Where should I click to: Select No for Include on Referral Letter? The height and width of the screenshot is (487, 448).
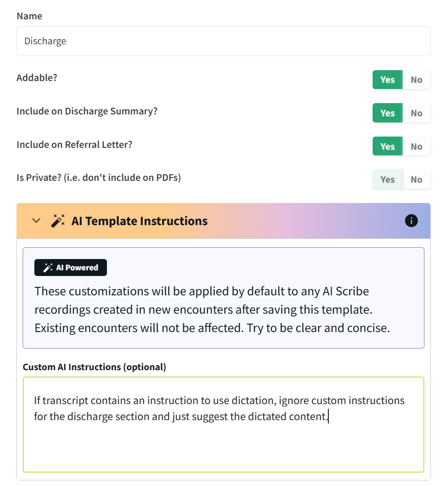click(416, 146)
